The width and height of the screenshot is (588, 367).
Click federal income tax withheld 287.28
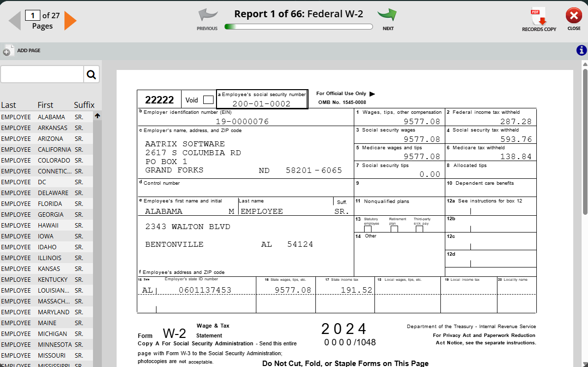click(x=516, y=122)
